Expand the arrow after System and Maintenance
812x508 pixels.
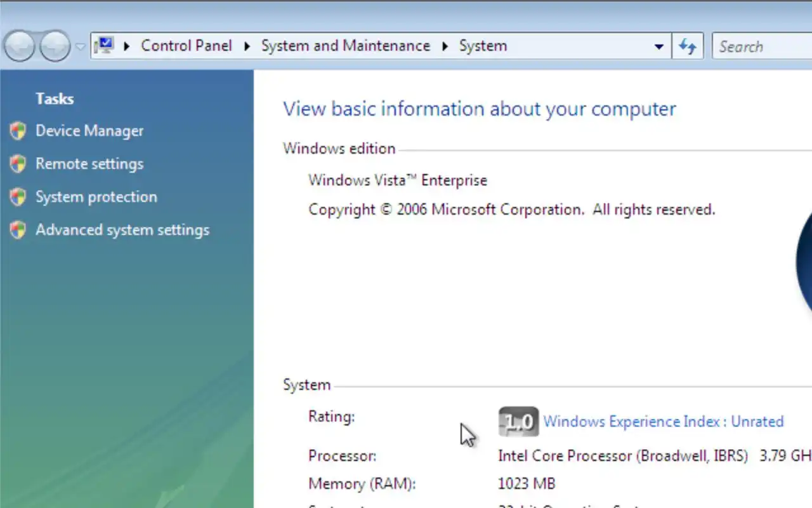(x=445, y=46)
